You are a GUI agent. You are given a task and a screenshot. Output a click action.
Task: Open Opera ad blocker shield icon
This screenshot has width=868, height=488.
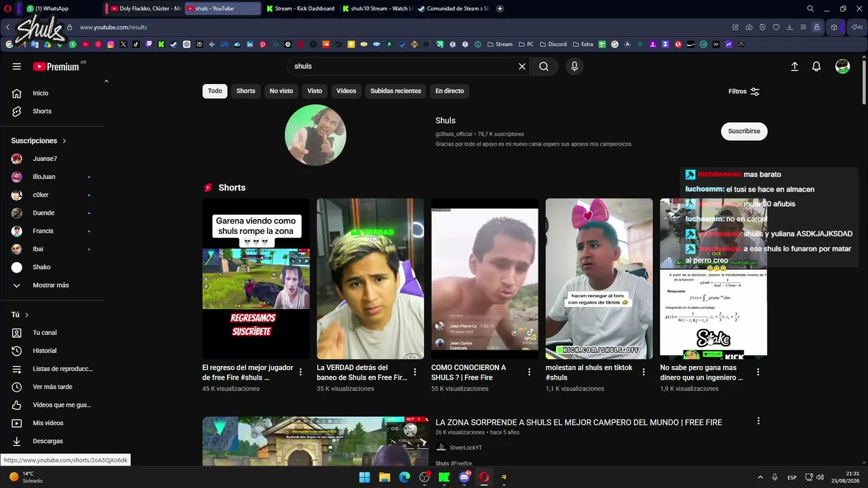click(x=762, y=27)
